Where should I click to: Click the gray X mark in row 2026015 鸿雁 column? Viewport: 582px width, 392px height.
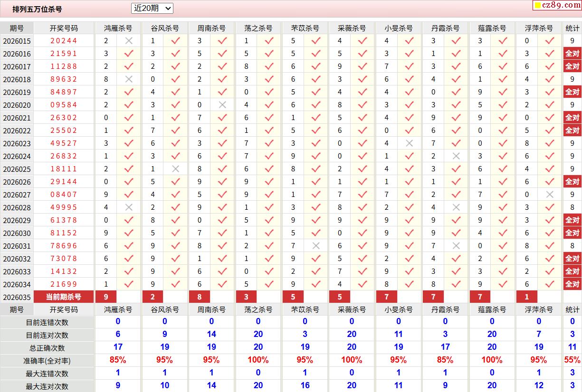(129, 41)
